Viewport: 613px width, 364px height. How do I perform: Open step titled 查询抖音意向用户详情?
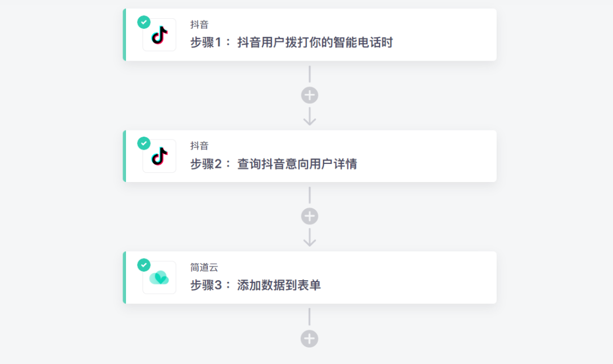(x=274, y=164)
